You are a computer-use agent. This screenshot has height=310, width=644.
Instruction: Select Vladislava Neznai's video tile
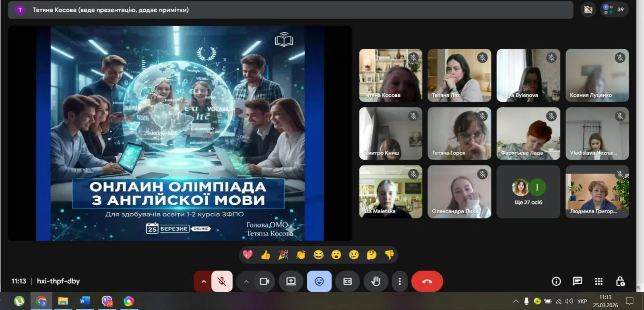pos(597,134)
